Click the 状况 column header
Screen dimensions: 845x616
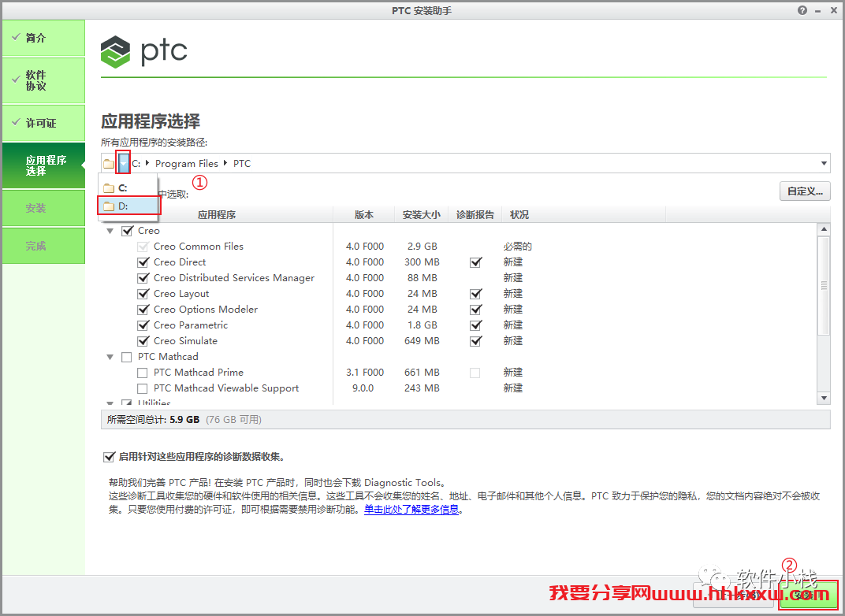519,215
